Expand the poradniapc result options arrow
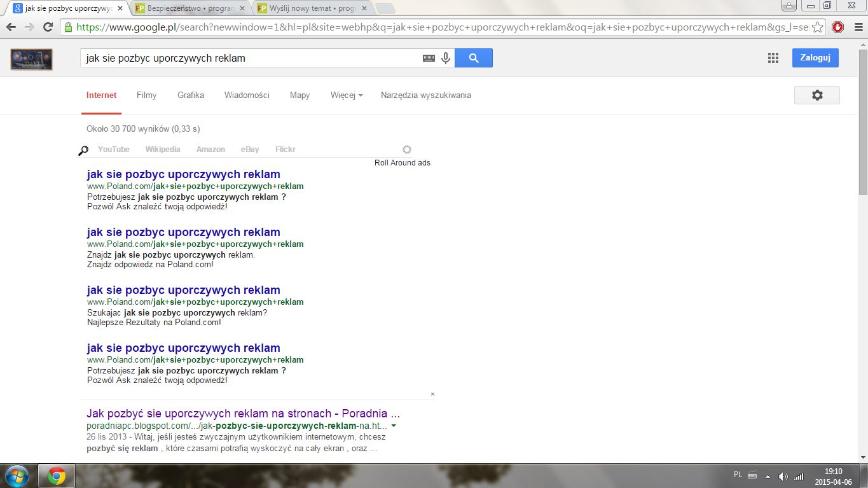This screenshot has height=488, width=868. tap(394, 426)
